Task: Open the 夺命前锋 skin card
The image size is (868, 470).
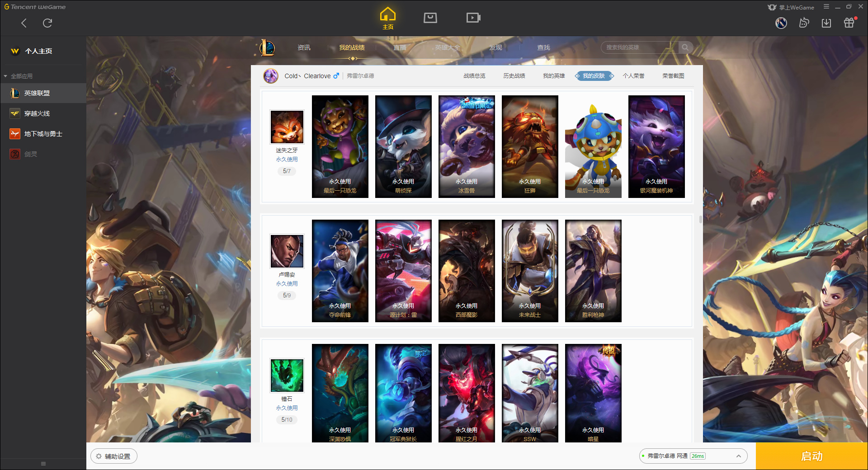Action: (340, 271)
